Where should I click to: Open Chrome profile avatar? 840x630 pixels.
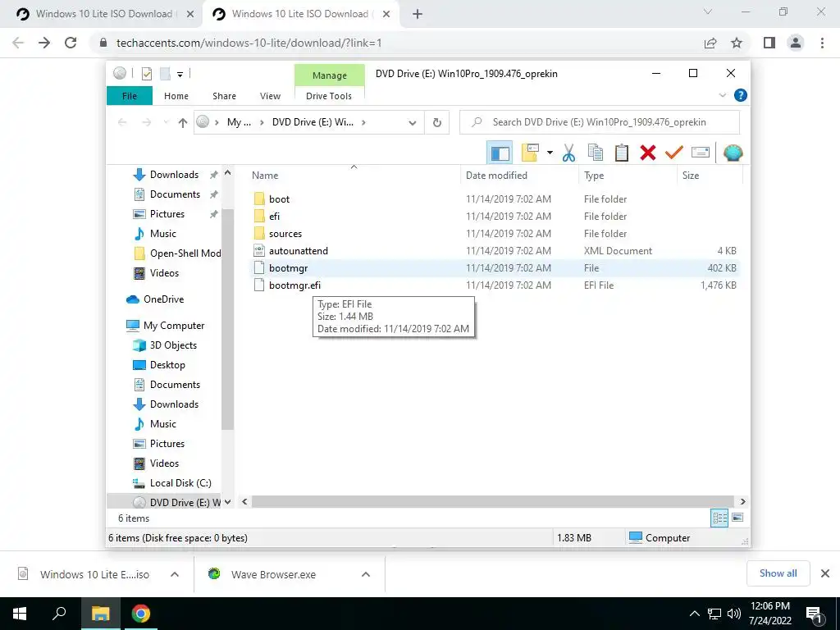pyautogui.click(x=796, y=43)
